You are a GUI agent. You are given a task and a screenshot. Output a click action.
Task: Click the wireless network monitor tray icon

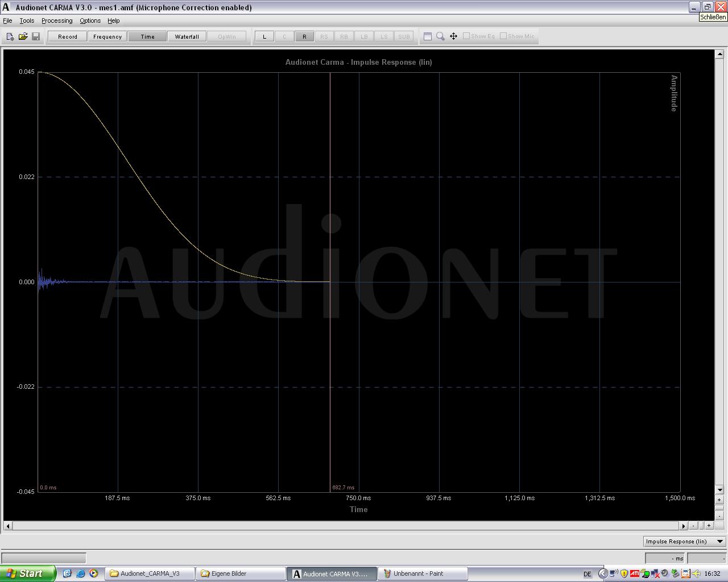pyautogui.click(x=644, y=573)
